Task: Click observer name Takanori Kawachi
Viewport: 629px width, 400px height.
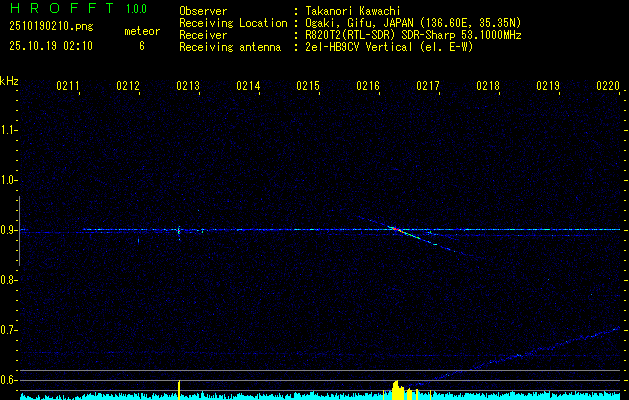Action: pyautogui.click(x=353, y=11)
